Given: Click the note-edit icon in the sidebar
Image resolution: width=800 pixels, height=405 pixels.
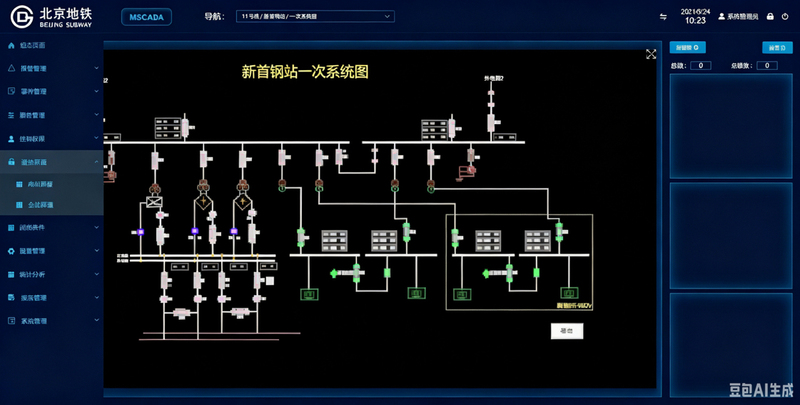Looking at the screenshot, I should (11, 91).
